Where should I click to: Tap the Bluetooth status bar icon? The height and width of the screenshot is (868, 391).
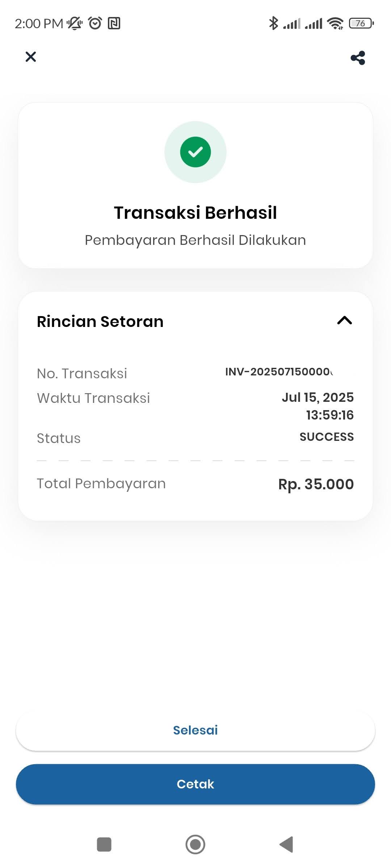[273, 23]
